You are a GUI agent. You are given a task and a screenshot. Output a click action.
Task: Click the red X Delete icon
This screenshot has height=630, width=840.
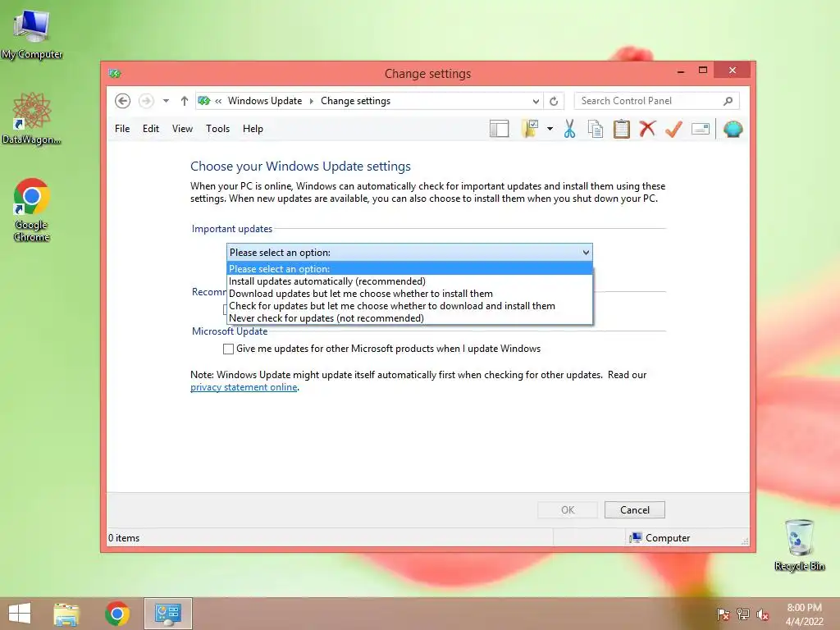tap(647, 129)
